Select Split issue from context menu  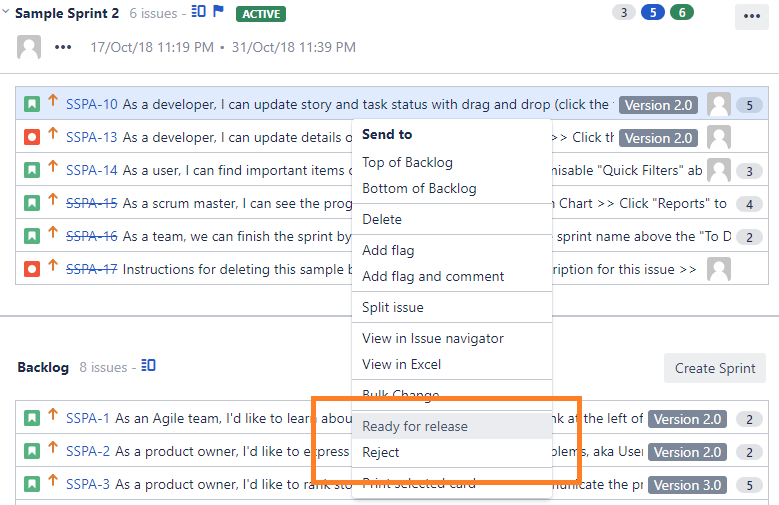(452, 307)
